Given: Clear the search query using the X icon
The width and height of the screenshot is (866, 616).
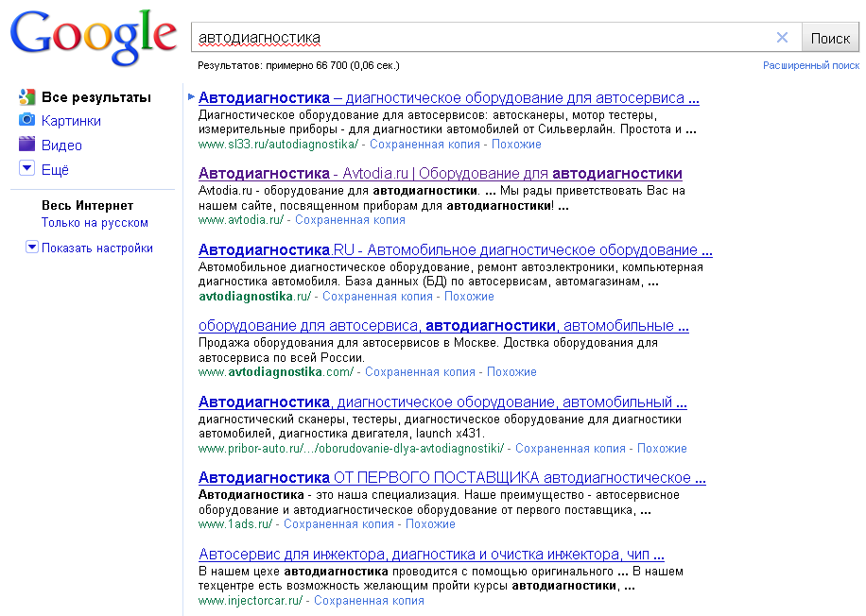Looking at the screenshot, I should 782,37.
